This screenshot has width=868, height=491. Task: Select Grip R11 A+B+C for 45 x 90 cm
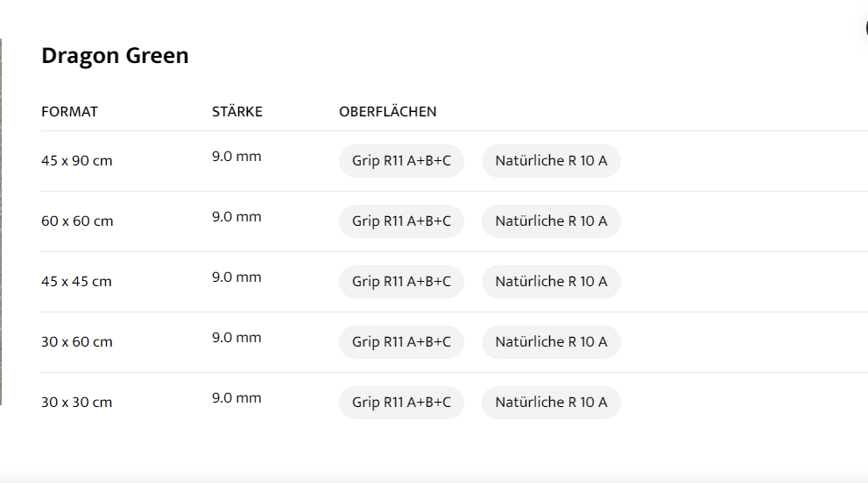[x=401, y=161]
